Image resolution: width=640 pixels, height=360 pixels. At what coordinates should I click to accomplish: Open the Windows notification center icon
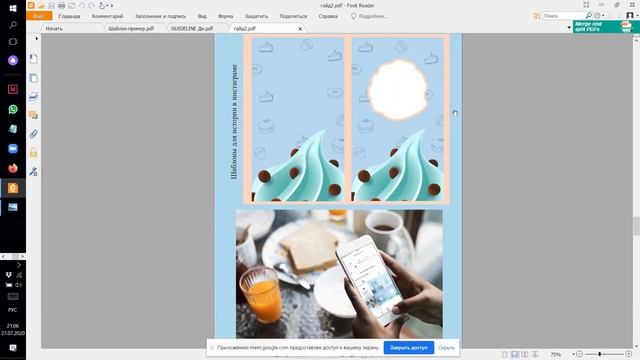[13, 348]
